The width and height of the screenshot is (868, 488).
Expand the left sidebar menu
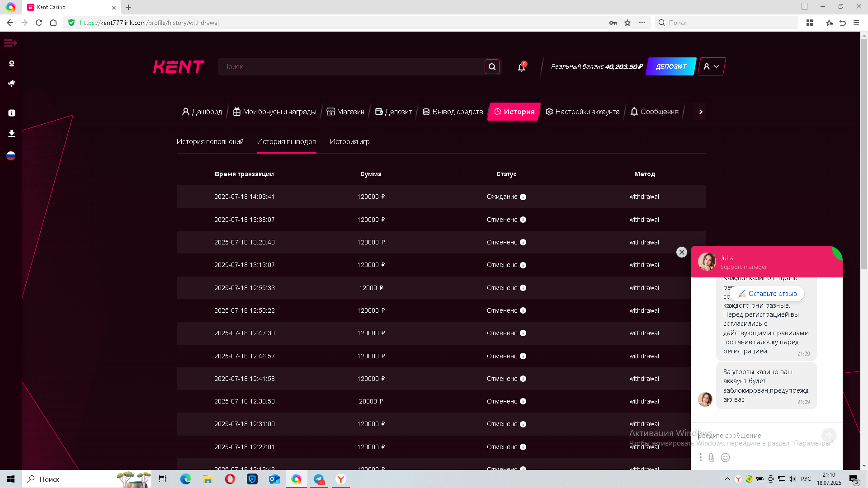tap(10, 43)
